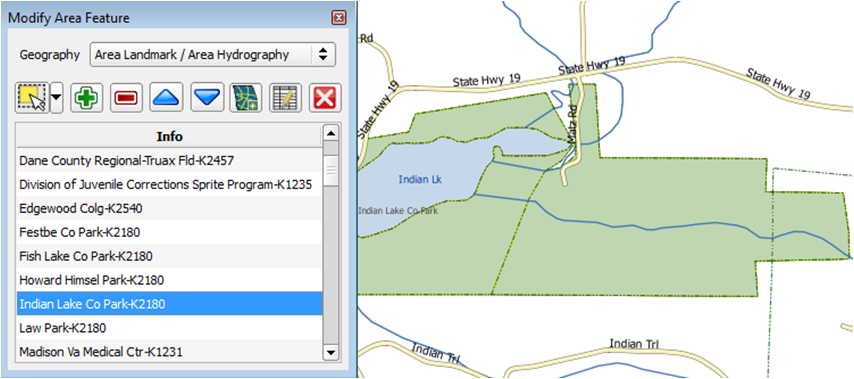Click the blue down triangle icon
This screenshot has width=854, height=379.
click(206, 99)
